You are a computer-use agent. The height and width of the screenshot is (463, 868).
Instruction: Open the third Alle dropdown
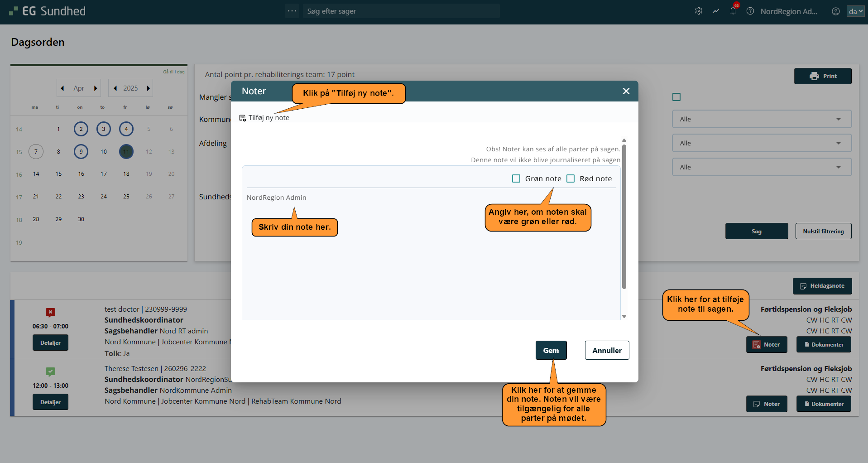pyautogui.click(x=762, y=167)
